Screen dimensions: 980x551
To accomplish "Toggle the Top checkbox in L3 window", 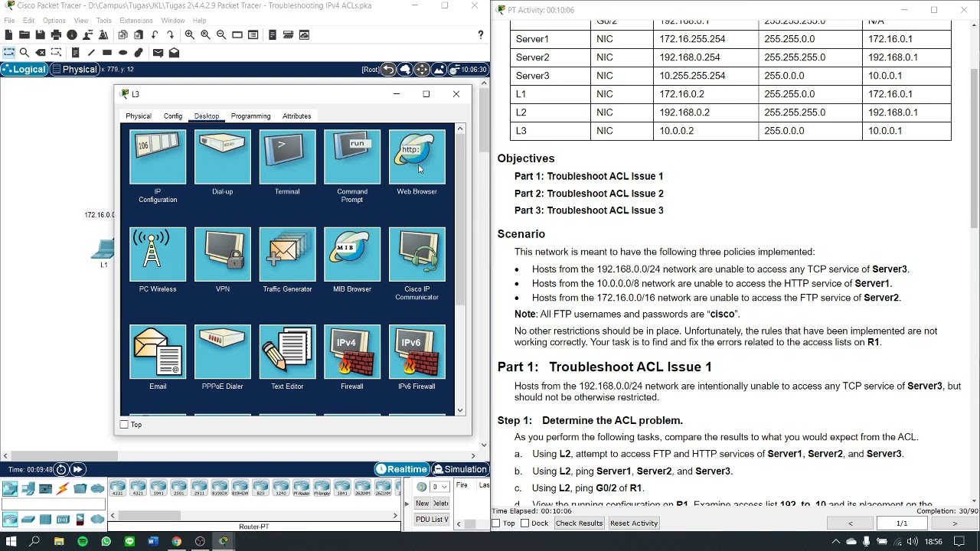I will (124, 424).
